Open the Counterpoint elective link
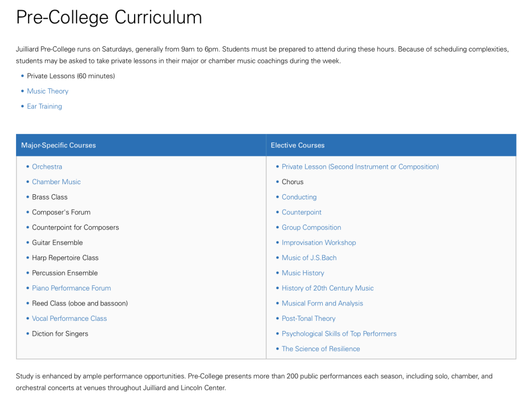The width and height of the screenshot is (532, 398). 301,212
